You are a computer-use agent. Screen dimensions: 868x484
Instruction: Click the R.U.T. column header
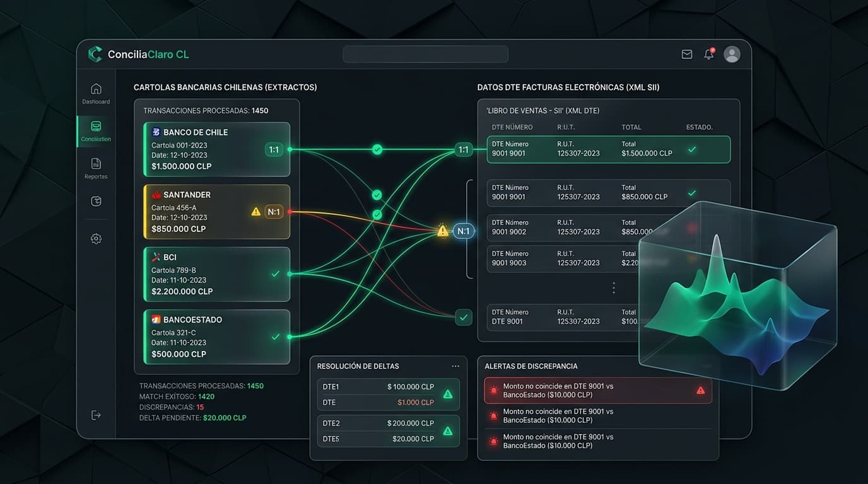click(x=566, y=127)
